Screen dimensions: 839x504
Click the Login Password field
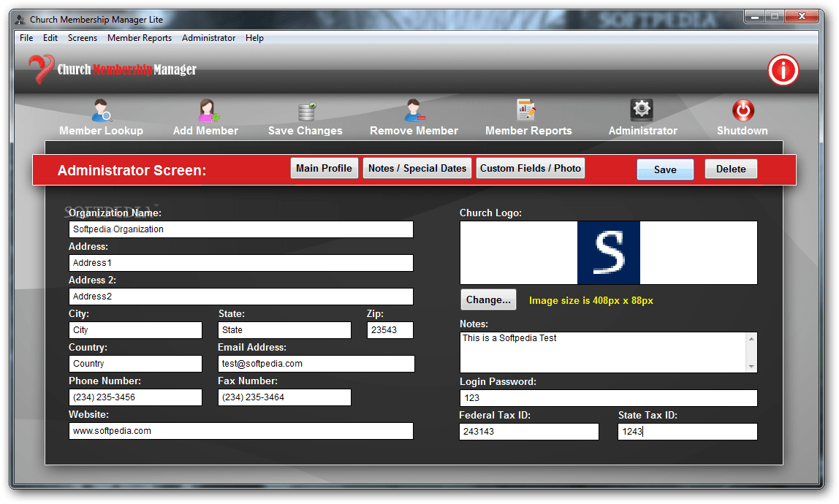click(x=608, y=398)
